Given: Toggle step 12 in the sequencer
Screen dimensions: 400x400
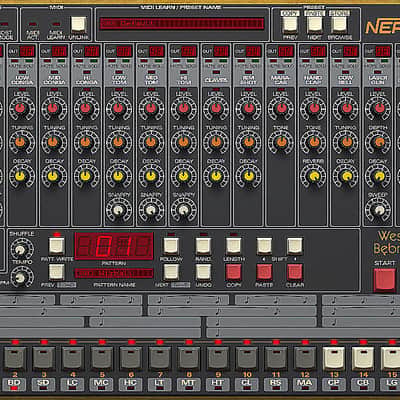Looking at the screenshot, I should tap(305, 358).
